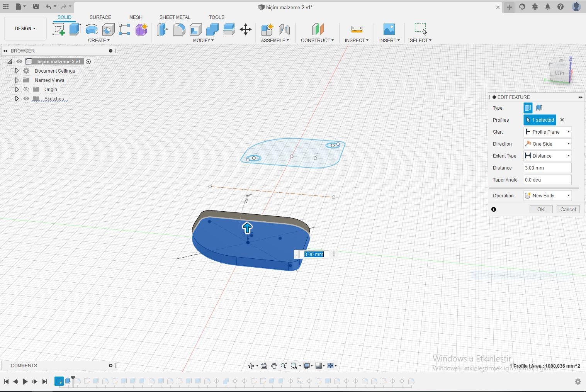
Task: Expand Document Settings node
Action: [x=17, y=71]
